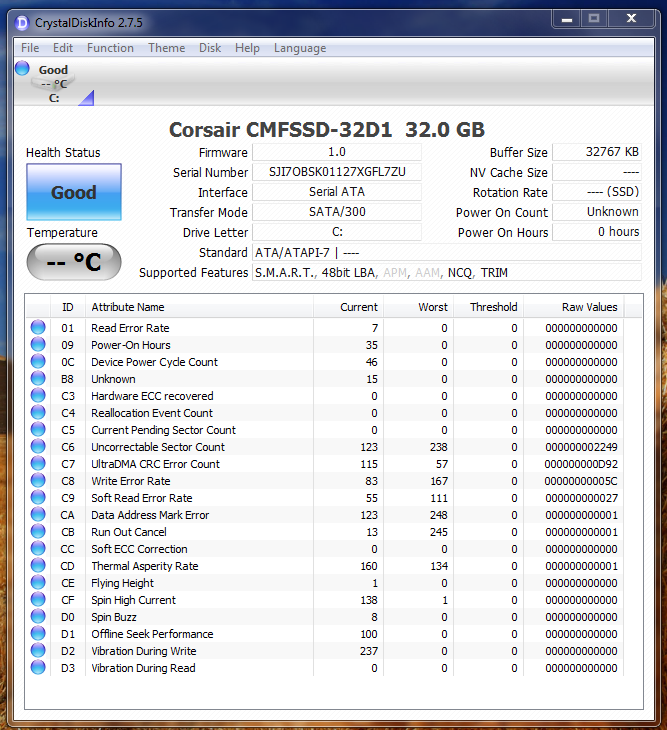The image size is (667, 730).
Task: Click status orb for Run Out Cancel
Action: pos(38,531)
